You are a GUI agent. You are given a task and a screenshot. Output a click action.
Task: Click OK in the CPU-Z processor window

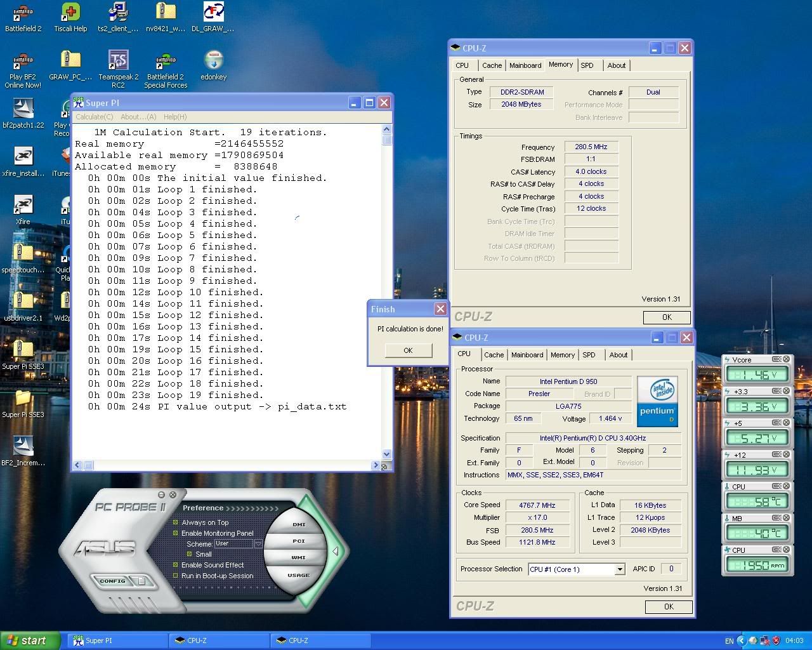click(x=669, y=607)
